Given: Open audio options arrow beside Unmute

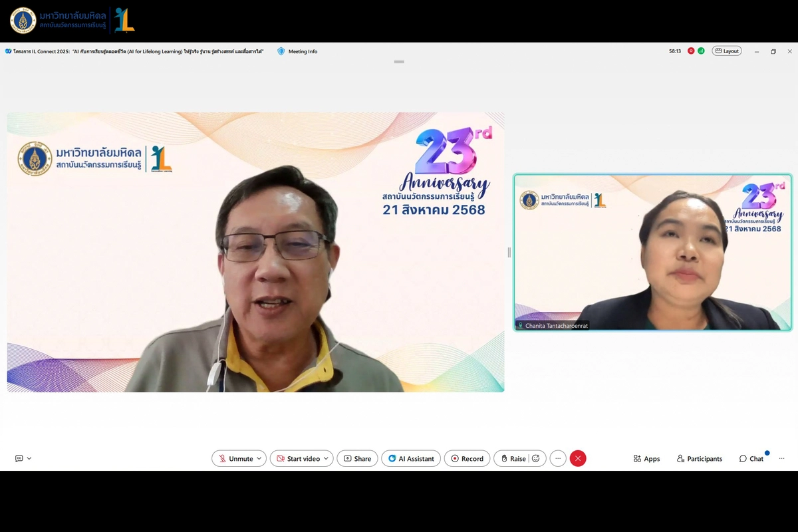Looking at the screenshot, I should pyautogui.click(x=259, y=459).
